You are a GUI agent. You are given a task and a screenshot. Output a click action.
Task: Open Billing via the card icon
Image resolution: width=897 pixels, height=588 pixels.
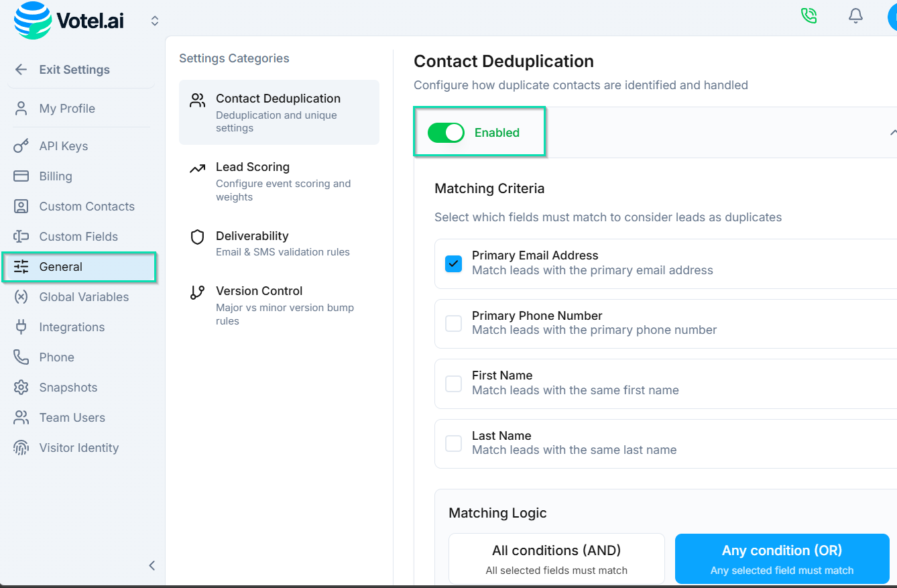[x=21, y=176]
